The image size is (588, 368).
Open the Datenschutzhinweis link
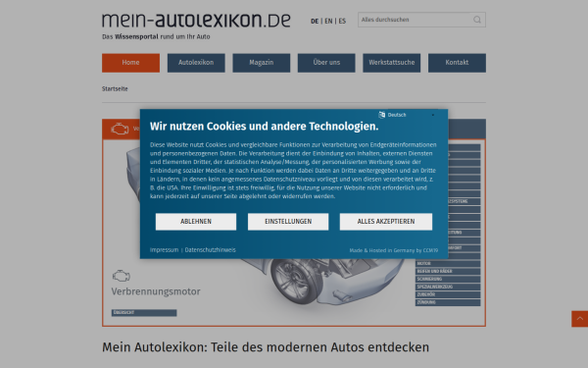click(x=210, y=249)
